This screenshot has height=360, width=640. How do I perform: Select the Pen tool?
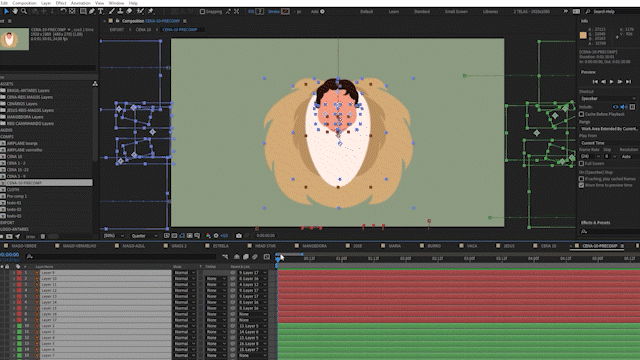pyautogui.click(x=92, y=11)
